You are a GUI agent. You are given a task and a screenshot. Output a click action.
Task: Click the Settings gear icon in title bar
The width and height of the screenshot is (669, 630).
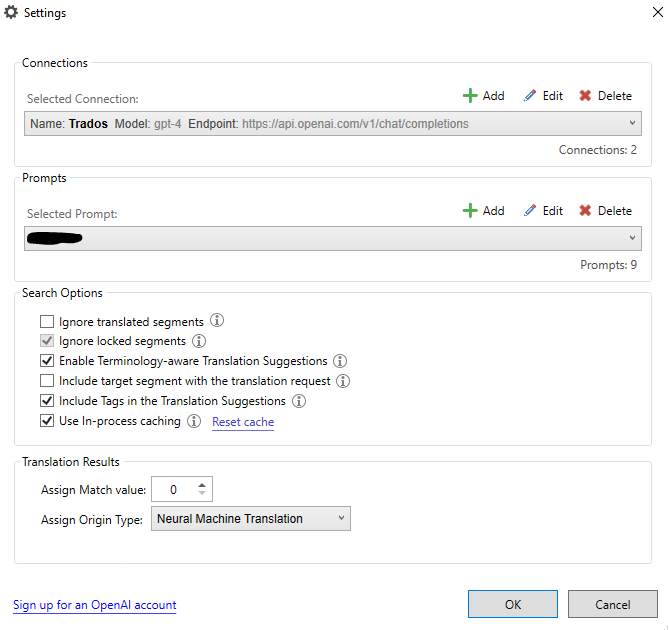11,12
